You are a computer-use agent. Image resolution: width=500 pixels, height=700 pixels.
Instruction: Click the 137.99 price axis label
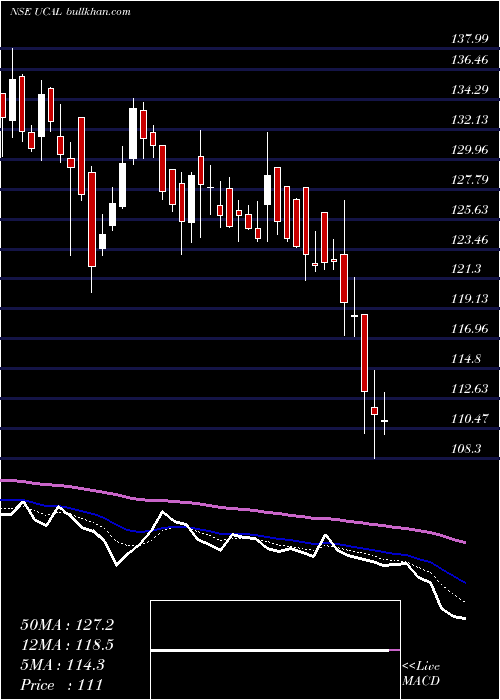click(470, 39)
